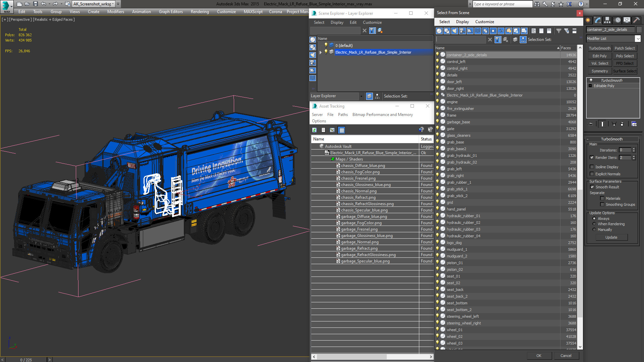The image size is (644, 362).
Task: Click the Open File icon in quick access toolbar
Action: pos(27,4)
